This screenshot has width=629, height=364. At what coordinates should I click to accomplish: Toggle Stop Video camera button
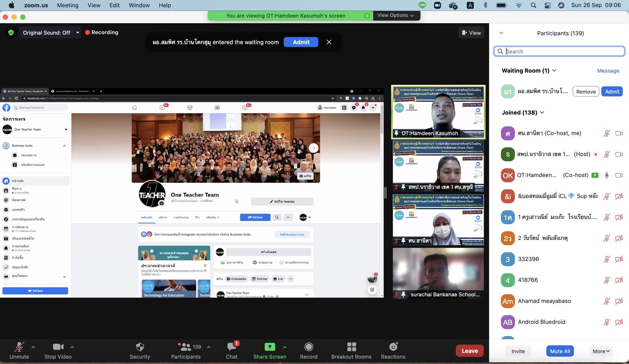pos(58,347)
